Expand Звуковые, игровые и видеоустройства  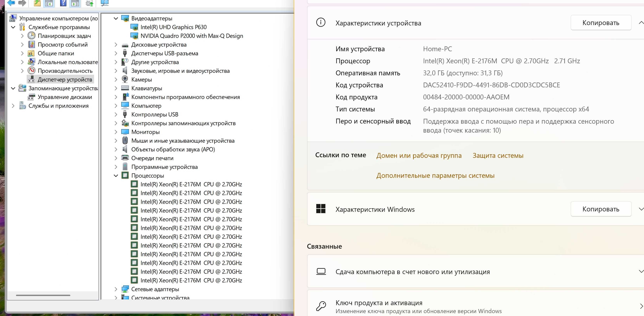[116, 71]
